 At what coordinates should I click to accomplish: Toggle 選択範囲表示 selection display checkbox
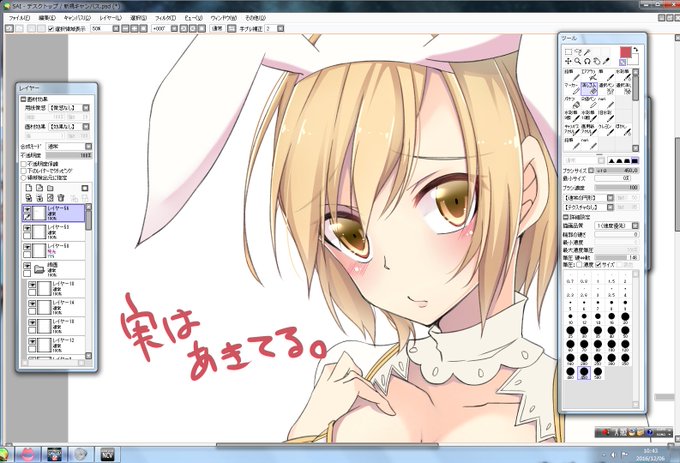click(x=51, y=29)
